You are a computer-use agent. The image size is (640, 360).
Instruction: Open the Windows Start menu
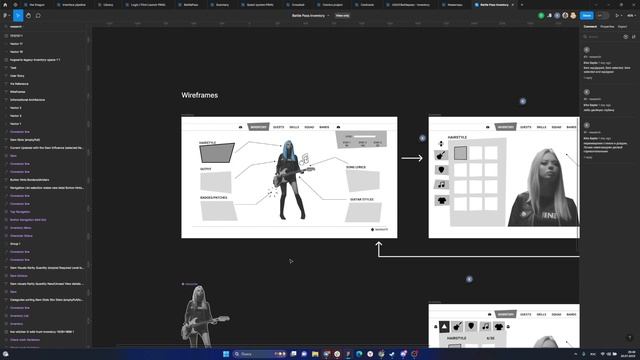click(226, 354)
